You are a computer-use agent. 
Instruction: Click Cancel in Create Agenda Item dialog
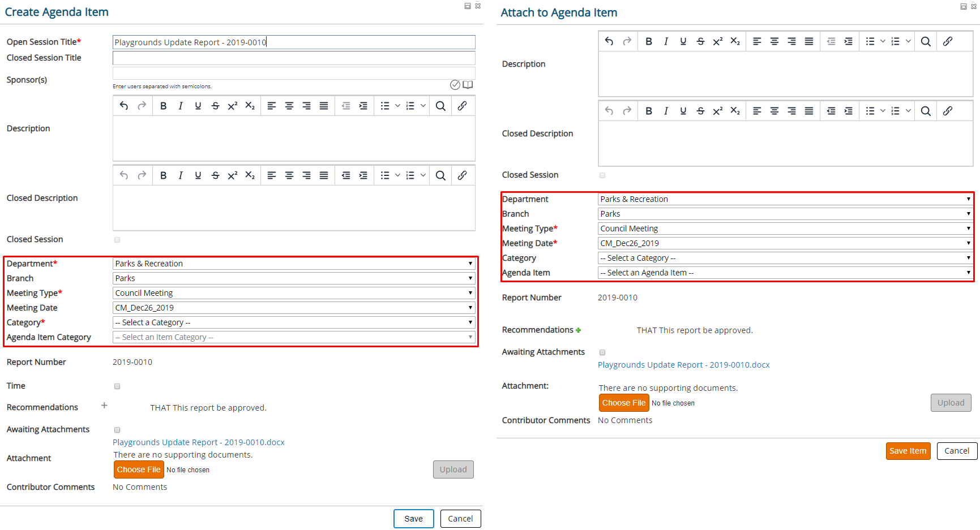[460, 519]
